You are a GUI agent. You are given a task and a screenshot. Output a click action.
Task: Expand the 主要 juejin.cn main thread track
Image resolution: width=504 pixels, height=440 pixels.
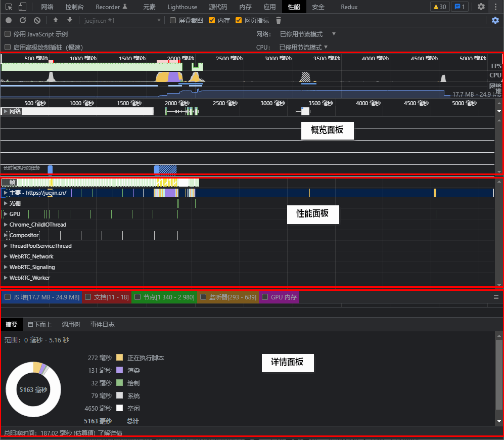pos(6,193)
